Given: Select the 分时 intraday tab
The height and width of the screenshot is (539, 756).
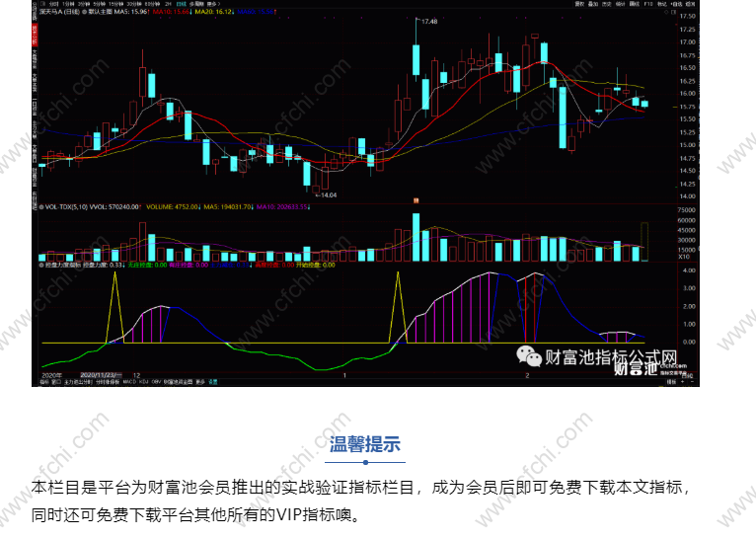Looking at the screenshot, I should (54, 4).
